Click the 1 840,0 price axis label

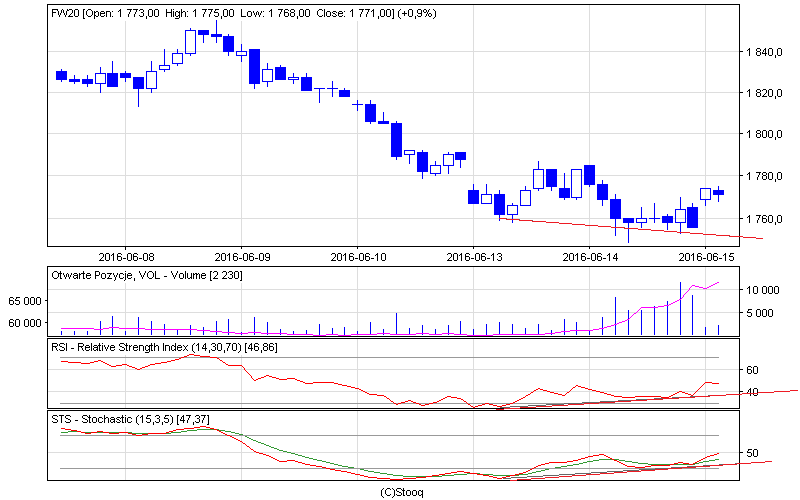coord(764,52)
